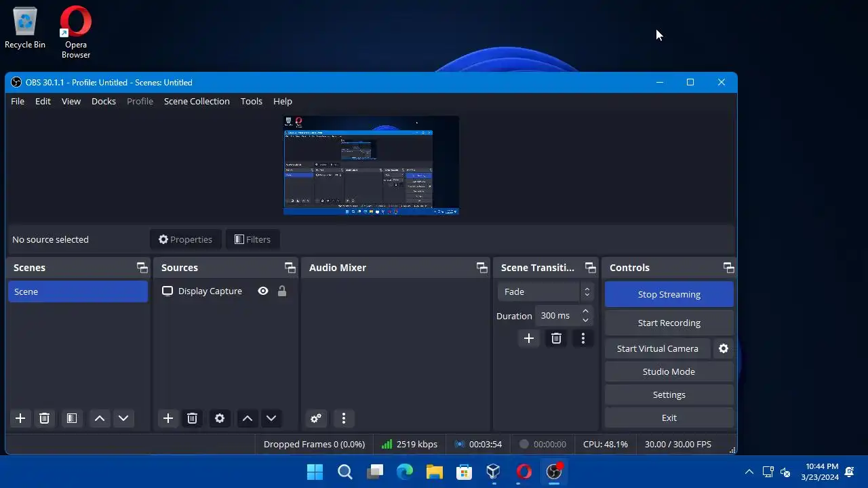The image size is (868, 488).
Task: Open OBS Settings button
Action: click(669, 394)
